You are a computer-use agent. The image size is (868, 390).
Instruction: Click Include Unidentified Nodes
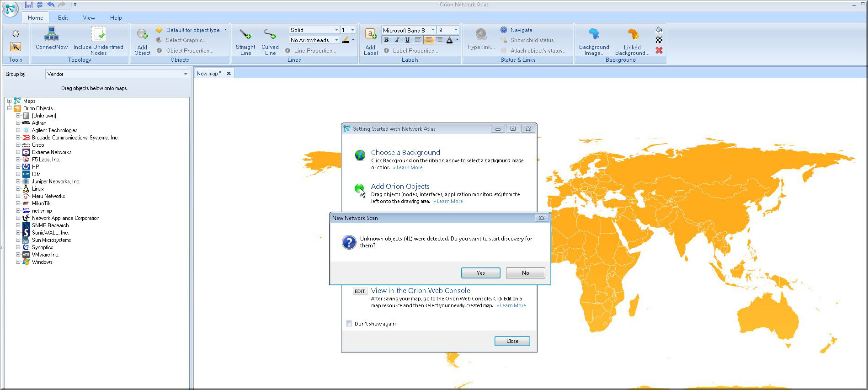click(98, 41)
